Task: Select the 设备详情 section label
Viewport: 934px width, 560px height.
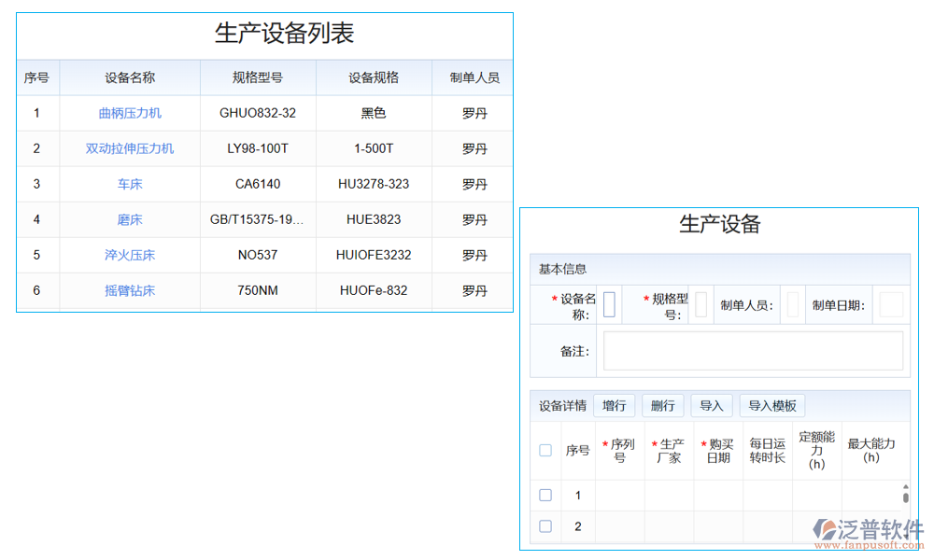Action: [562, 405]
